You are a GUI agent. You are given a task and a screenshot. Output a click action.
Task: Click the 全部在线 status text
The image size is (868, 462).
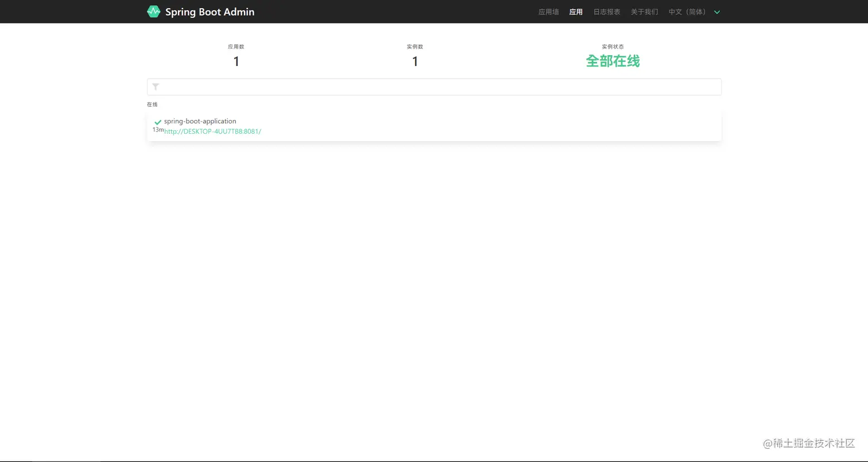click(613, 61)
